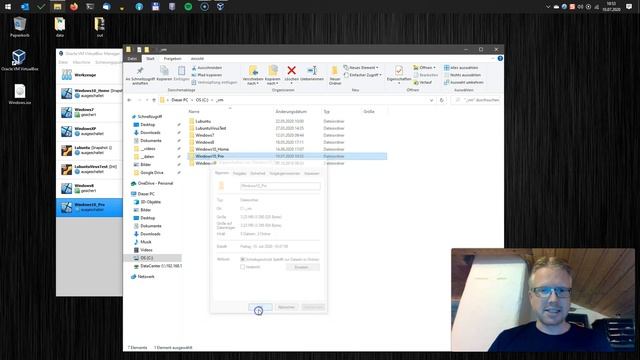Click An Schnellzugriff anheften pin icon
The width and height of the screenshot is (640, 360).
[140, 71]
